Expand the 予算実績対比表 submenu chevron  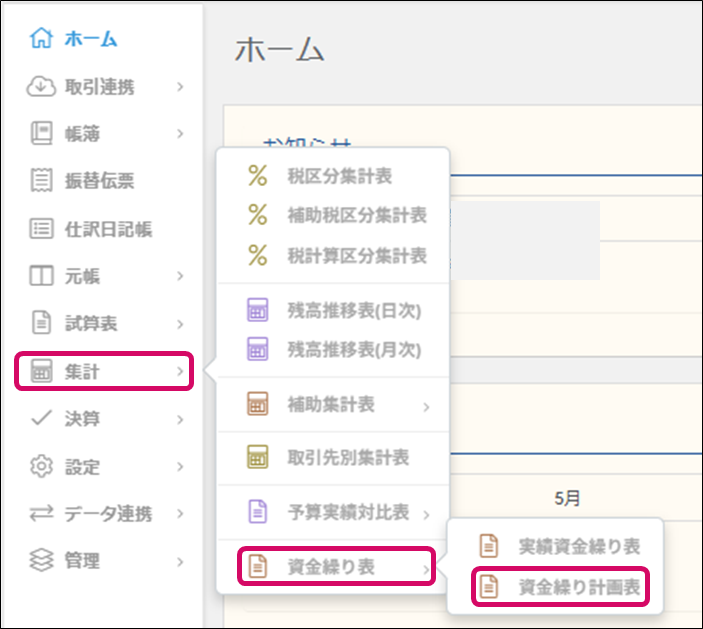click(426, 514)
